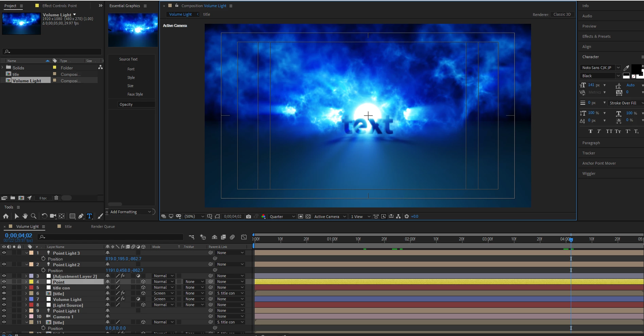
Task: Toggle Frame Blending switch in timeline
Action: coord(223,237)
